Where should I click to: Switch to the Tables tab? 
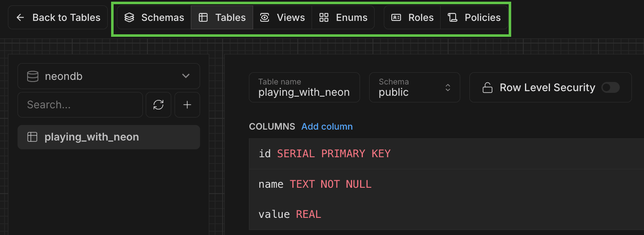tap(222, 18)
